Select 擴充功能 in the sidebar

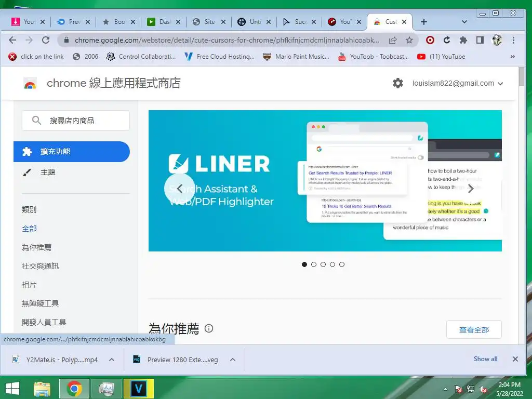[72, 152]
